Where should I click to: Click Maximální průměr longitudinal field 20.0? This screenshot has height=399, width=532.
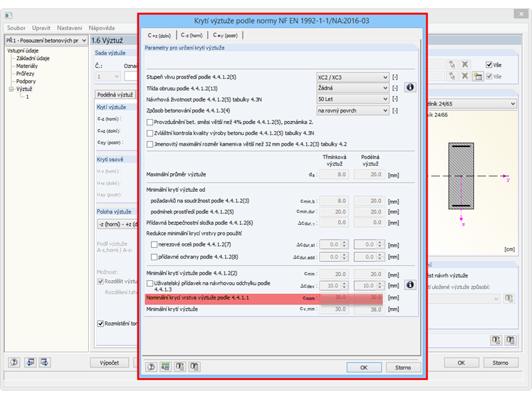369,174
